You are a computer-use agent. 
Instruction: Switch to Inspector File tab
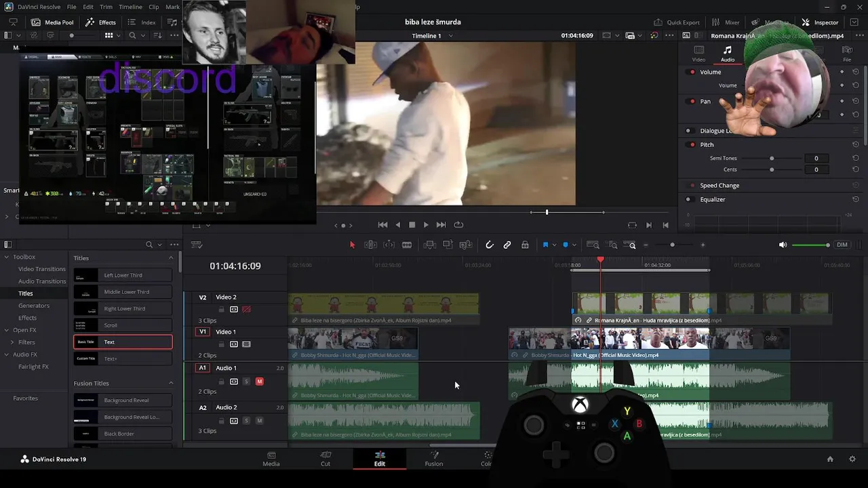tap(847, 54)
